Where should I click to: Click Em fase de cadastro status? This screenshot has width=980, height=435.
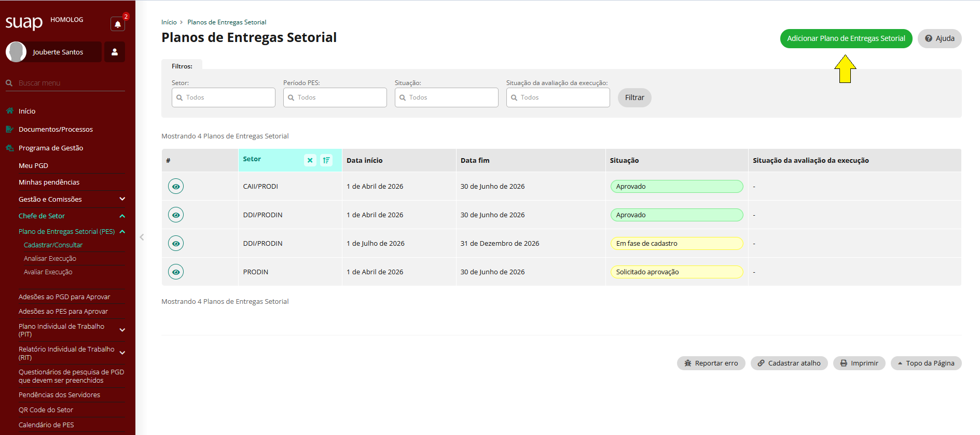pyautogui.click(x=677, y=243)
